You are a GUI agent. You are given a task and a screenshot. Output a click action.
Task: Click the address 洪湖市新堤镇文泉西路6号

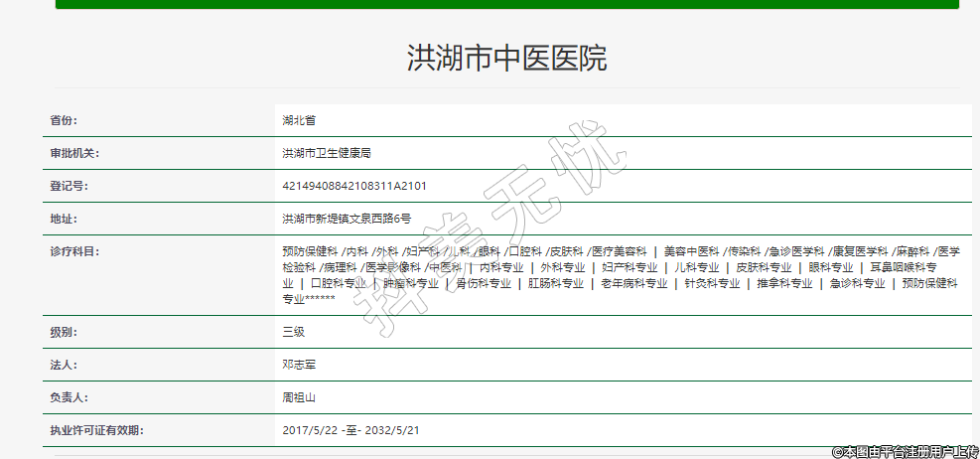[x=347, y=219]
